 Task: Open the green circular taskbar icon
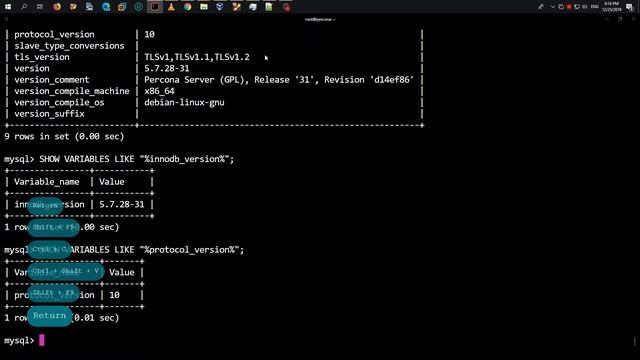tap(138, 7)
